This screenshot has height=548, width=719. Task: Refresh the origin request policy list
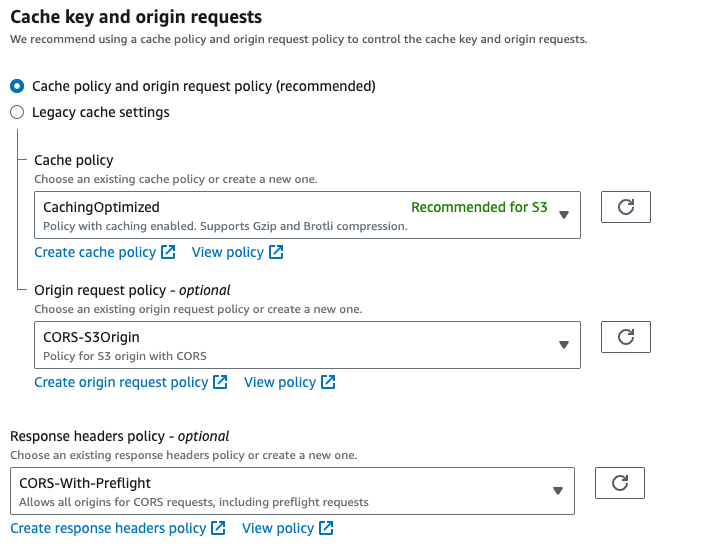click(x=626, y=337)
